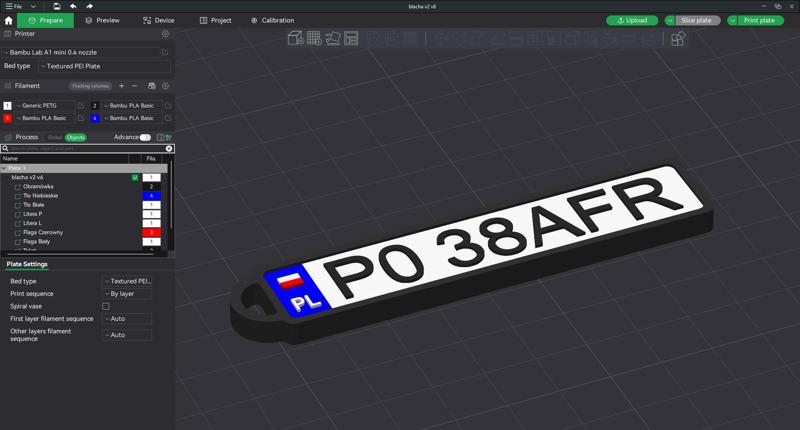Screen dimensions: 800x430
Task: Open the Print sequence dropdown
Action: (127, 294)
